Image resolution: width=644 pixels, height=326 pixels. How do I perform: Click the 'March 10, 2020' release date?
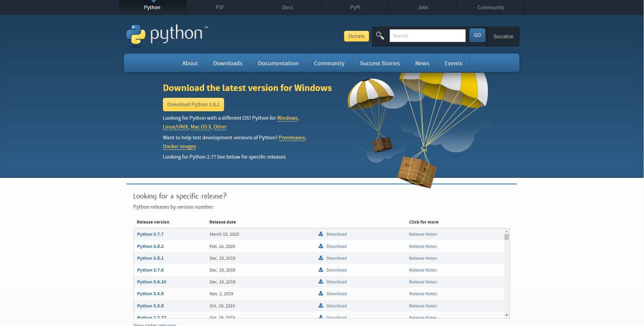[x=224, y=234]
